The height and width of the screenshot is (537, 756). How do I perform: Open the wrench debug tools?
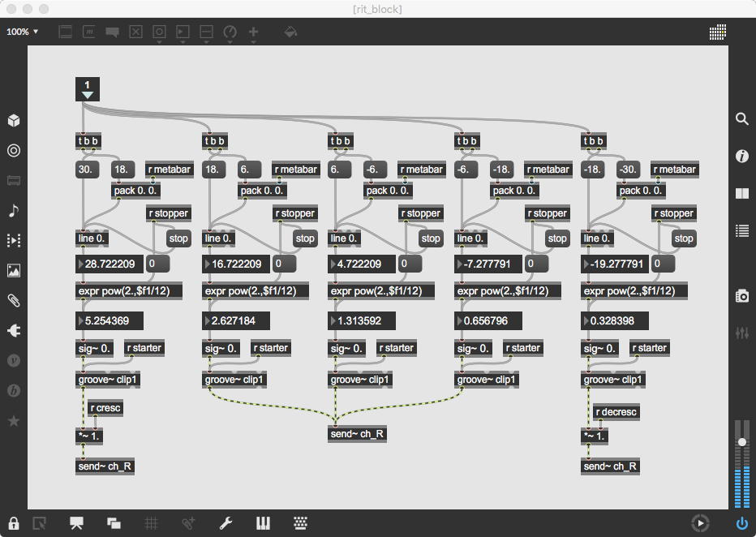pyautogui.click(x=226, y=523)
